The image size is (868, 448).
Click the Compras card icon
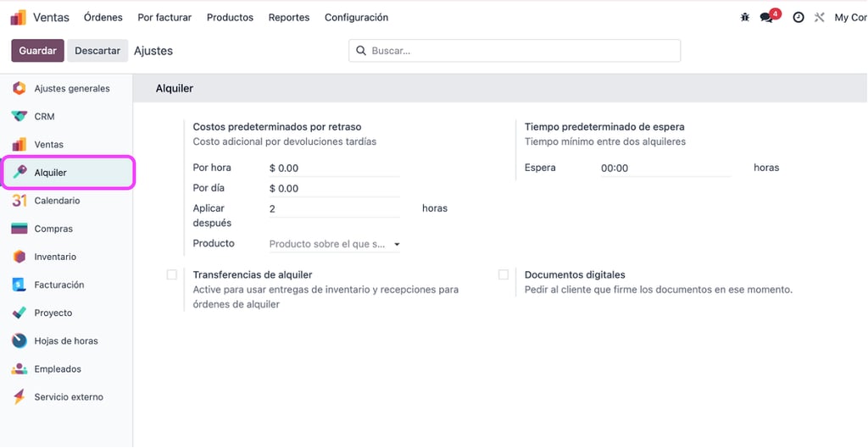coord(19,229)
